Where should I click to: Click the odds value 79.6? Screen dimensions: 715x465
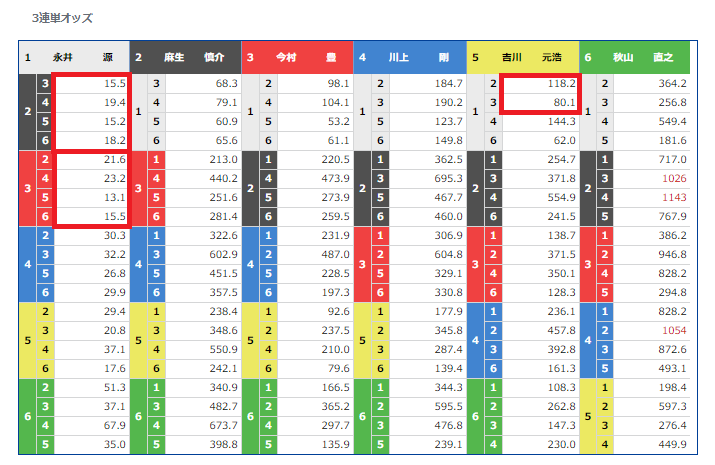click(338, 368)
